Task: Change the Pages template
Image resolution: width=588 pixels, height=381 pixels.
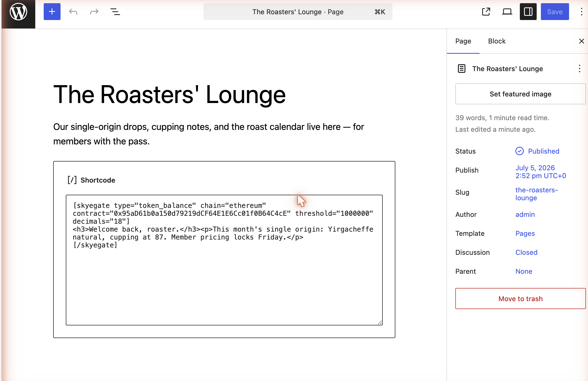Action: pos(525,233)
